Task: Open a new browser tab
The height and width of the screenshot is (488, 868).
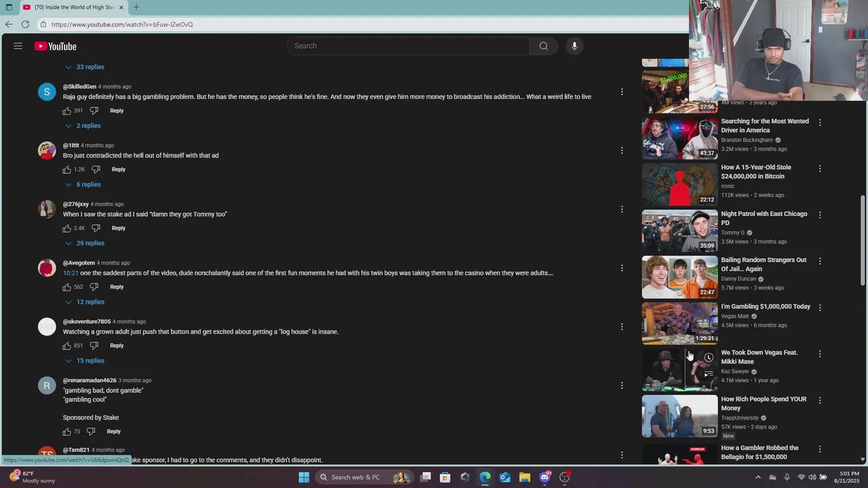Action: (x=136, y=7)
